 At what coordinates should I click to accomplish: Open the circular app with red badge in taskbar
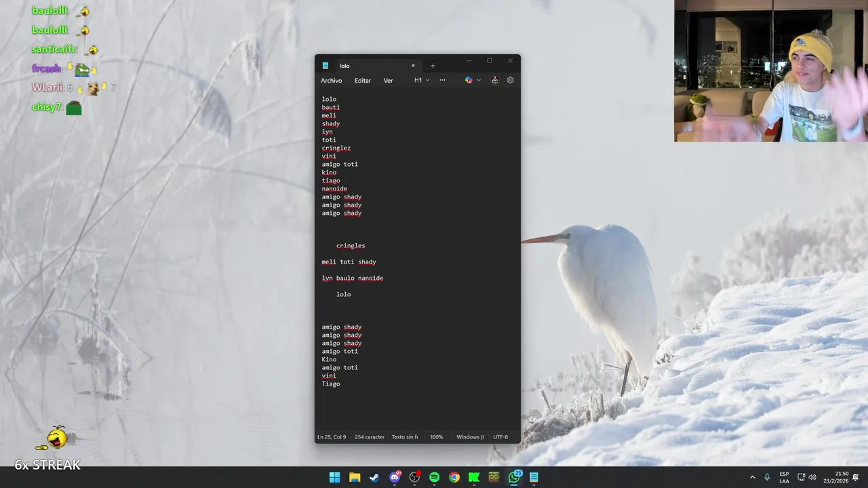pyautogui.click(x=414, y=477)
